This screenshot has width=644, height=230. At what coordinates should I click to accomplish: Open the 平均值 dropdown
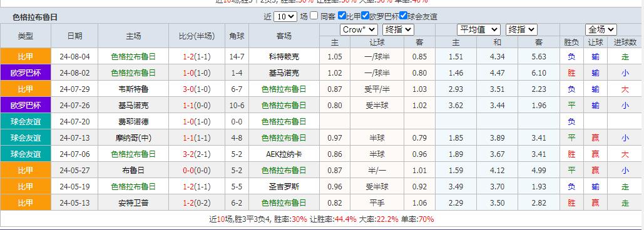pos(479,29)
